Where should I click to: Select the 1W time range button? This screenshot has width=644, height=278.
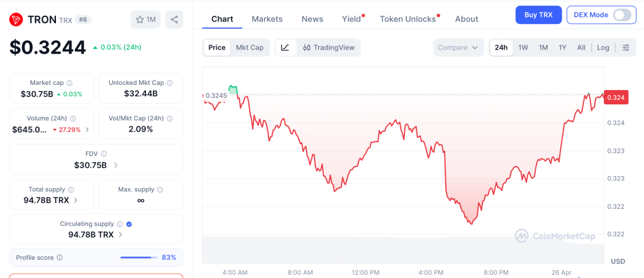(523, 47)
